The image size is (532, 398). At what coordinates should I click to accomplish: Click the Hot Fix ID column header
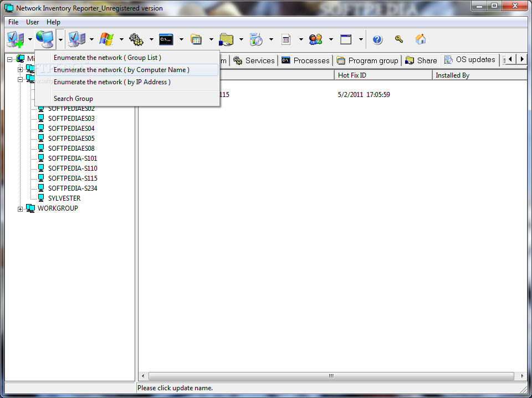(x=383, y=75)
